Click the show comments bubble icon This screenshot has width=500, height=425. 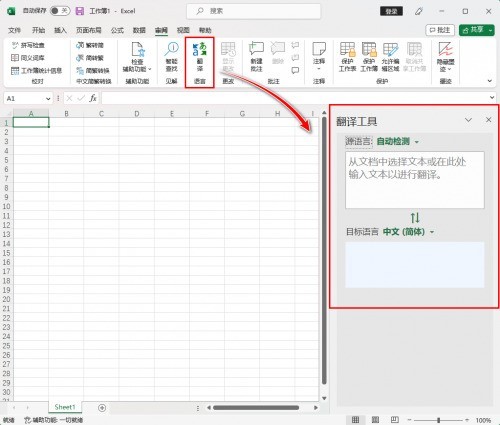click(x=295, y=70)
